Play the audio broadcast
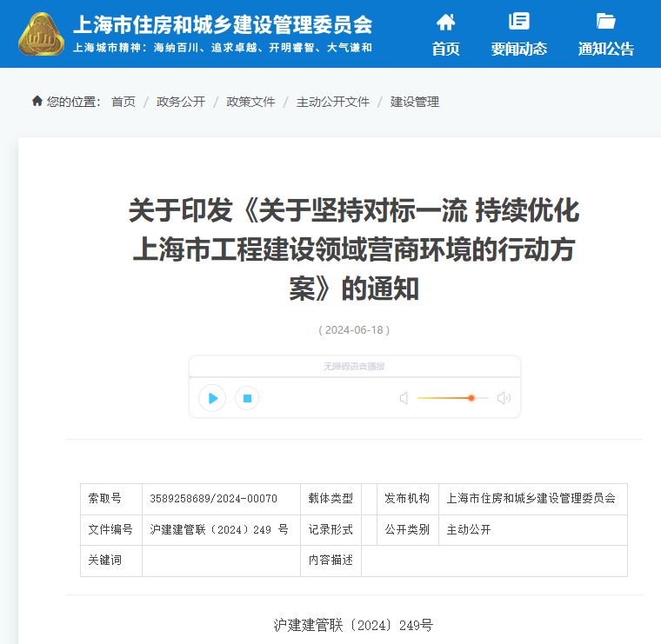This screenshot has width=661, height=644. [212, 398]
